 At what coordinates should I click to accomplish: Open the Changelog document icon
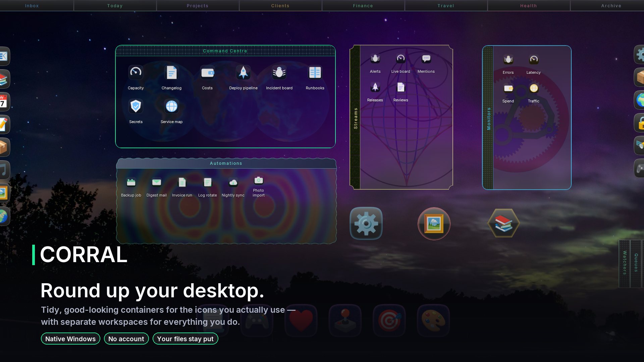coord(171,72)
